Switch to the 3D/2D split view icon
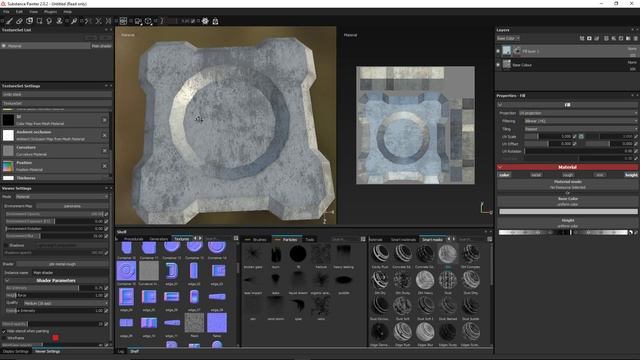This screenshot has height=360, width=640. click(x=123, y=21)
